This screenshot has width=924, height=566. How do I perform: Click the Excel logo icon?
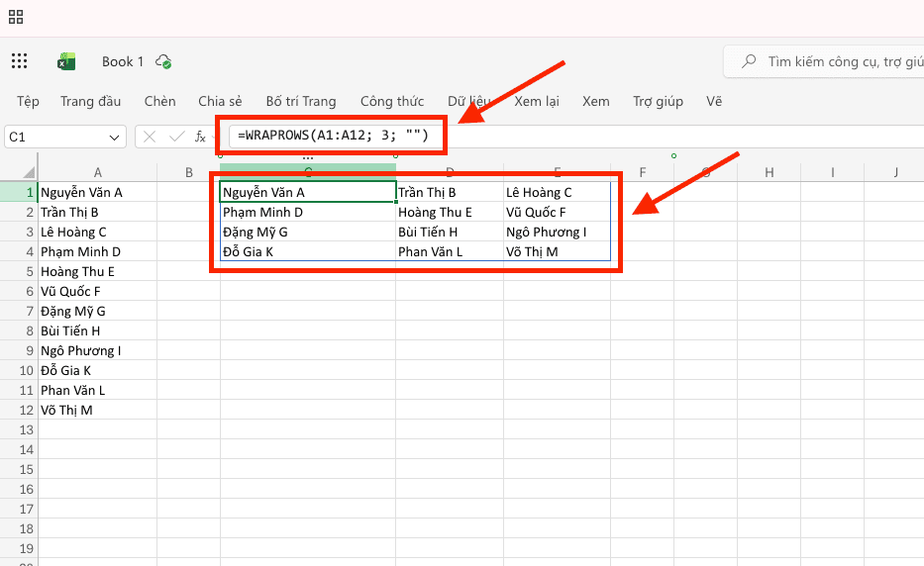pyautogui.click(x=66, y=61)
